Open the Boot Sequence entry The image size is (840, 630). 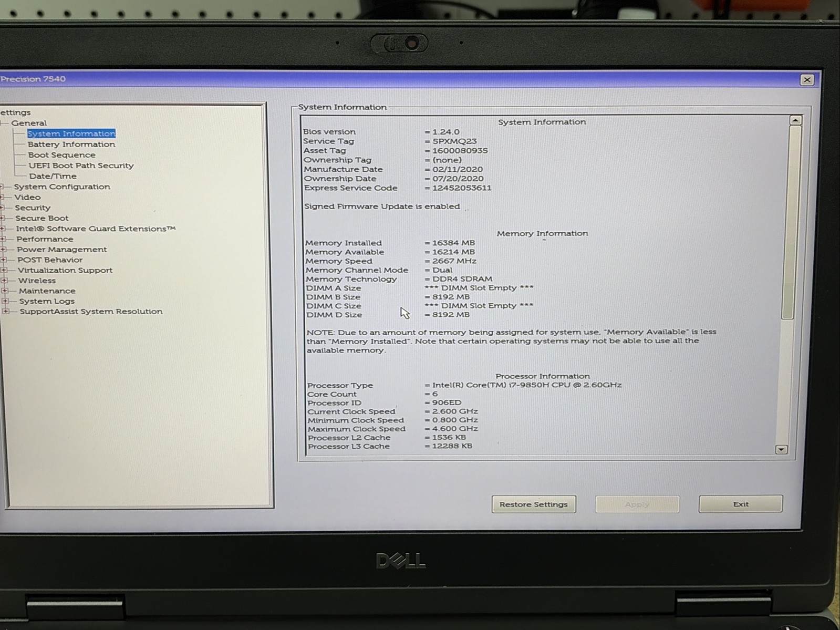pos(62,155)
